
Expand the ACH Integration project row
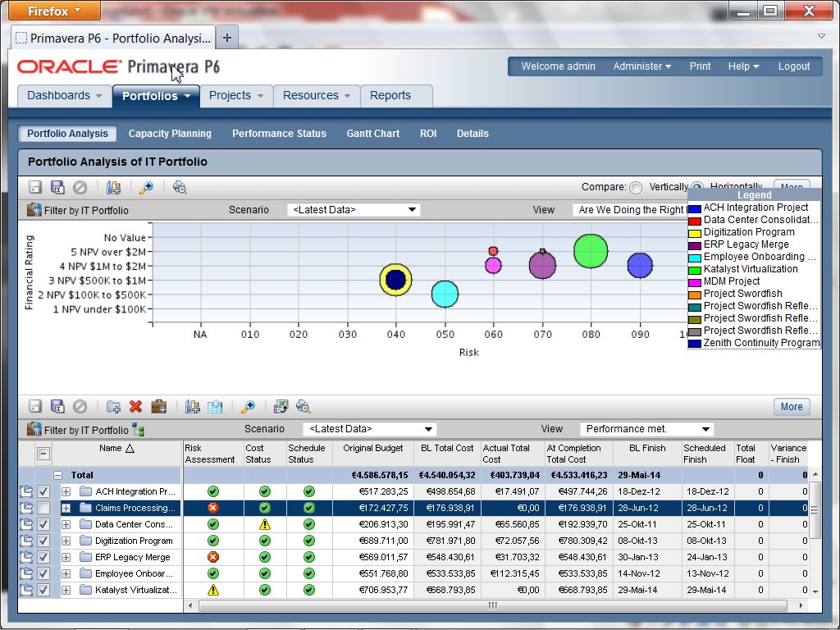[x=66, y=491]
